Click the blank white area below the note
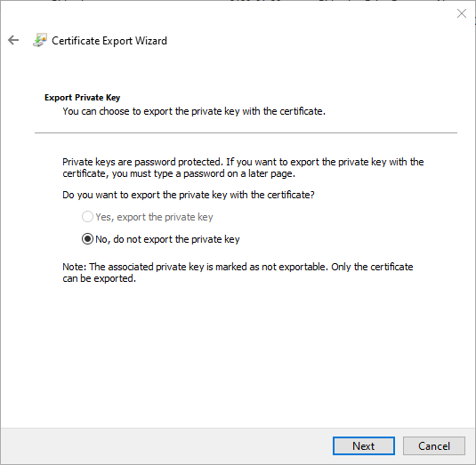This screenshot has height=465, width=476. (x=238, y=355)
